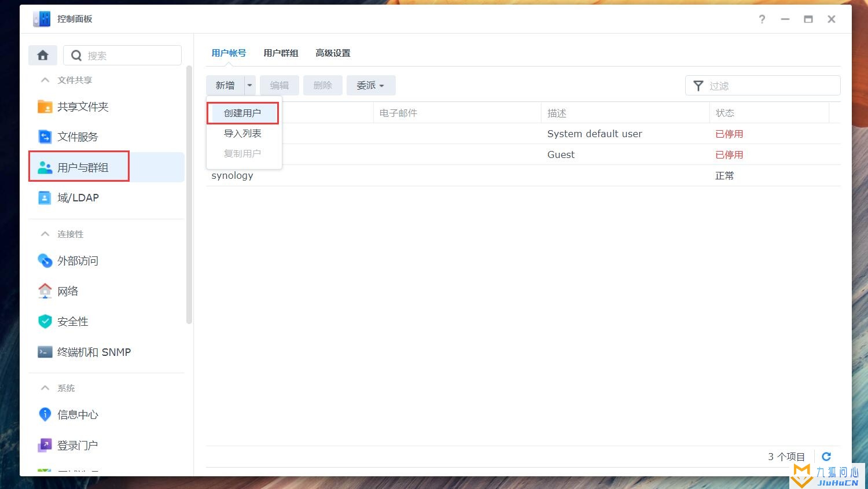Sort by the 描述 column header

tap(626, 113)
